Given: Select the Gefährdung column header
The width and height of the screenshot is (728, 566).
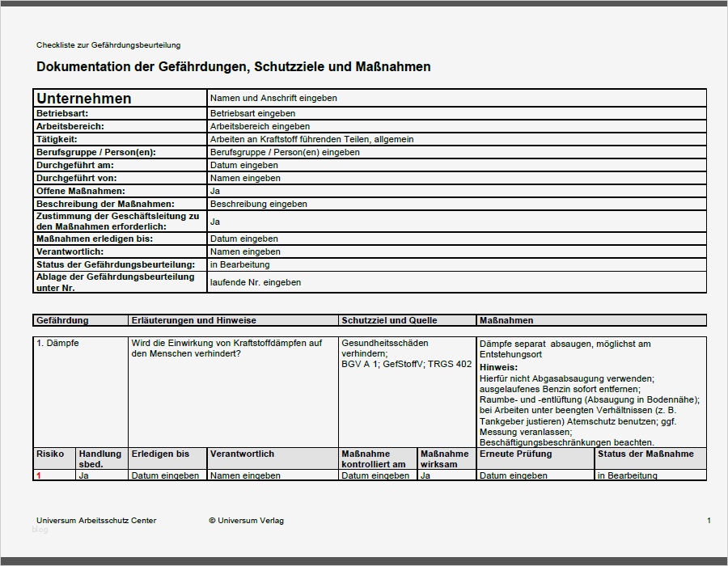Looking at the screenshot, I should point(61,320).
